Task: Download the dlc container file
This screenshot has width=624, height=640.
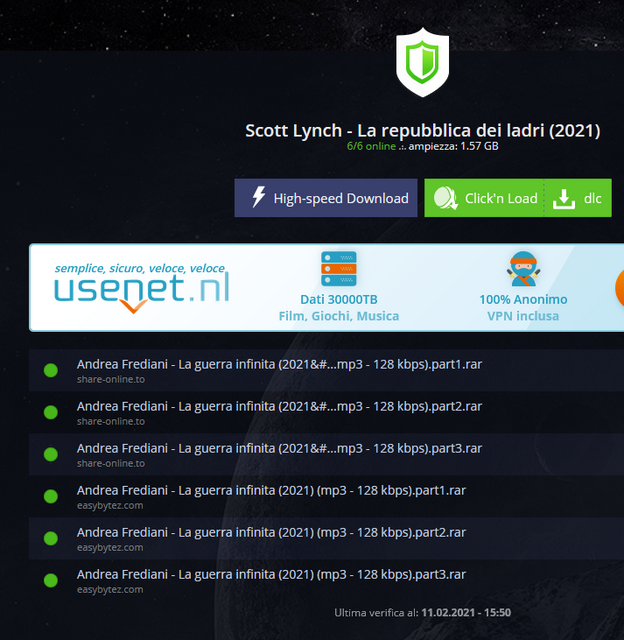Action: point(578,198)
